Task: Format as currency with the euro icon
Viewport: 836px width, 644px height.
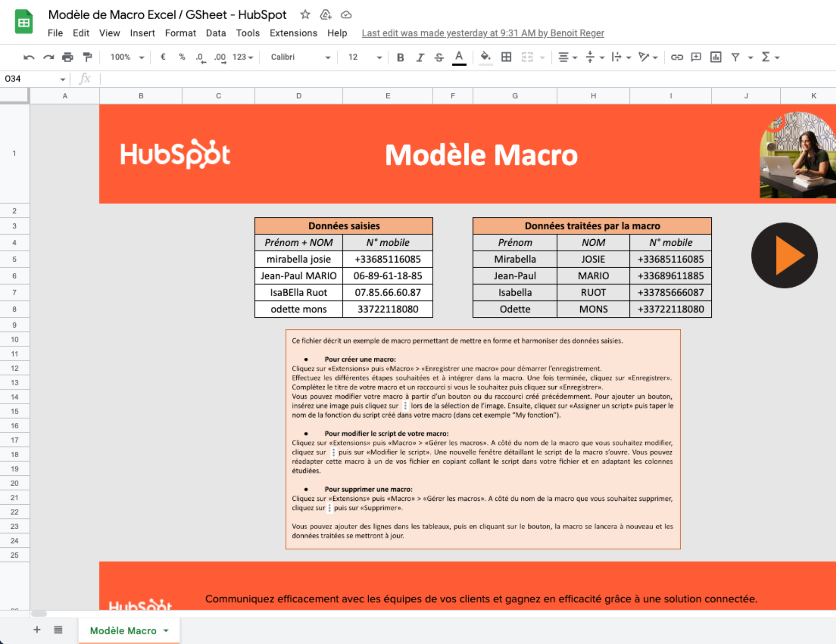Action: (x=163, y=57)
